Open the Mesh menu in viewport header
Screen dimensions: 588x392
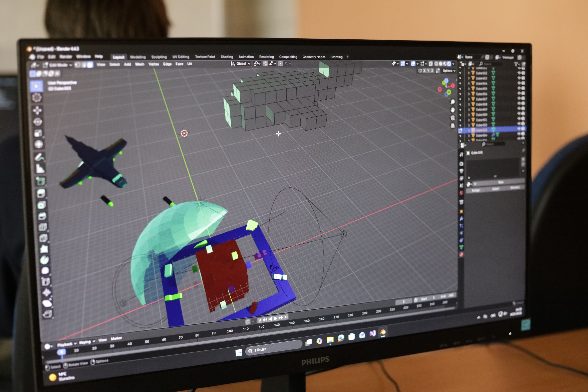[x=140, y=64]
